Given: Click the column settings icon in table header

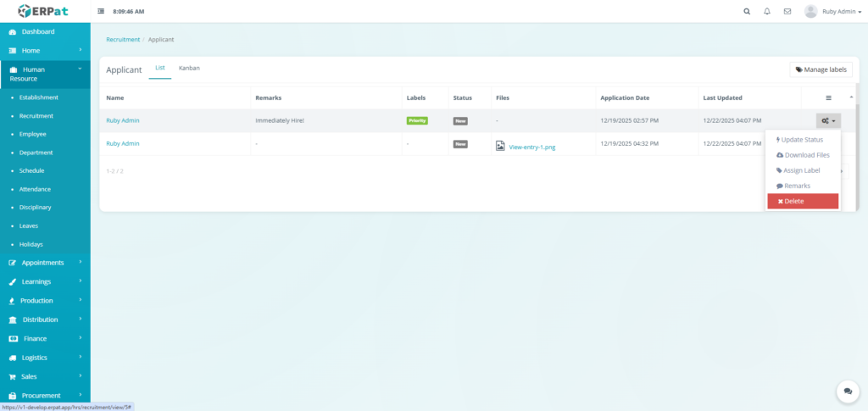Looking at the screenshot, I should coord(829,98).
